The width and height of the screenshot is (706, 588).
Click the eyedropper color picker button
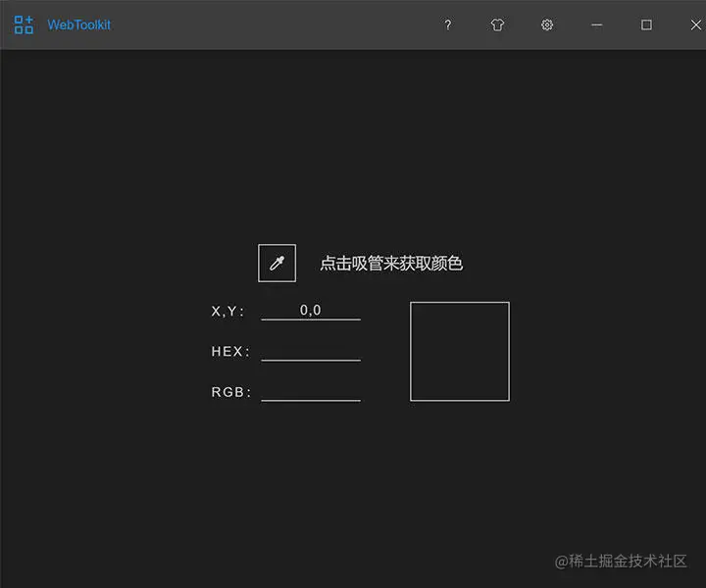(x=277, y=264)
